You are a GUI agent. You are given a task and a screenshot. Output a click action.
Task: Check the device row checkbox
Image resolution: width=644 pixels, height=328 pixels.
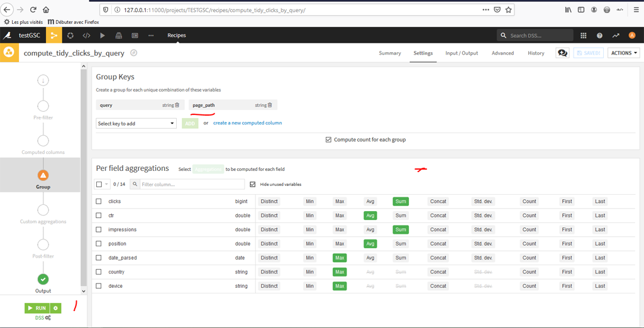(99, 286)
